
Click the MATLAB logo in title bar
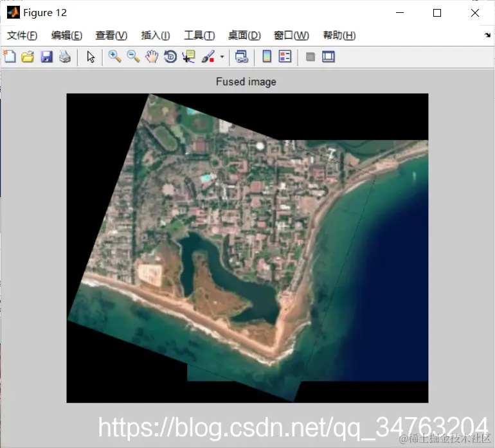point(14,13)
